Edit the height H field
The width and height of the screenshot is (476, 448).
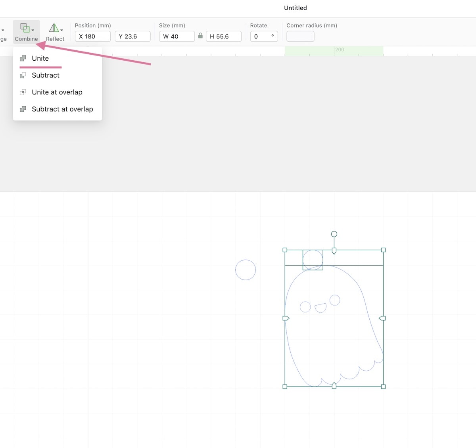coord(224,36)
